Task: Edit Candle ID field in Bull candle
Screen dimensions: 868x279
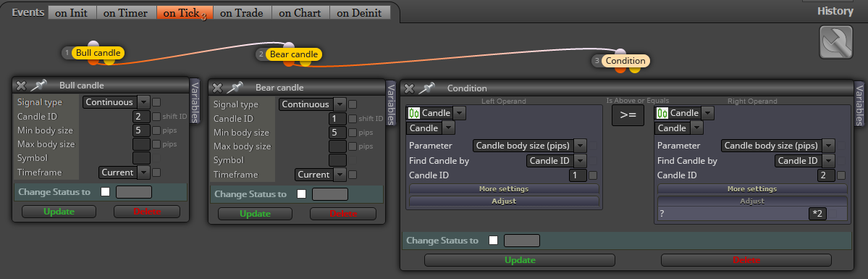Action: (x=142, y=117)
